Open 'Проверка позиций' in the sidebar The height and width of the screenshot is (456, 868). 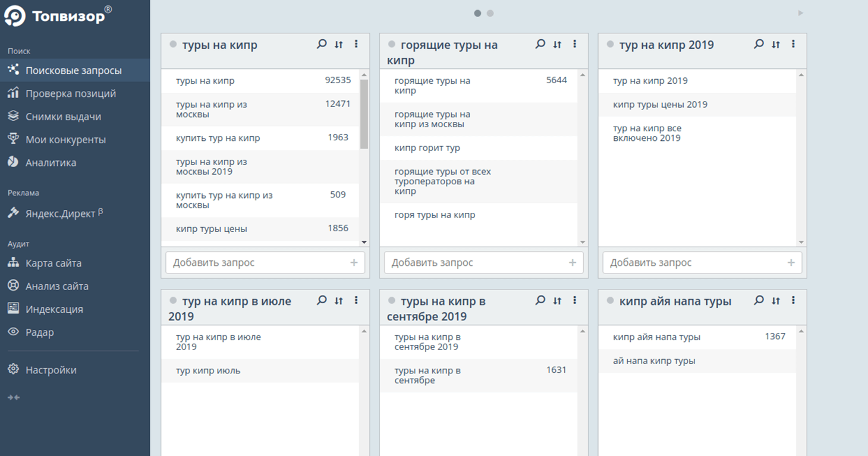click(x=70, y=93)
